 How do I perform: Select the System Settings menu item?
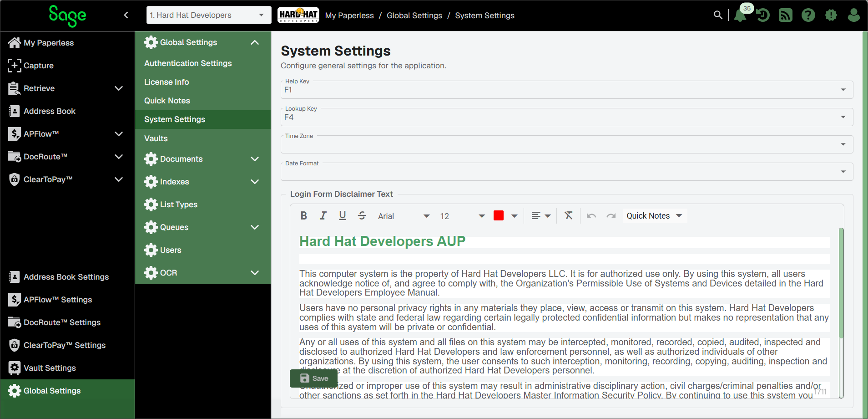(203, 119)
